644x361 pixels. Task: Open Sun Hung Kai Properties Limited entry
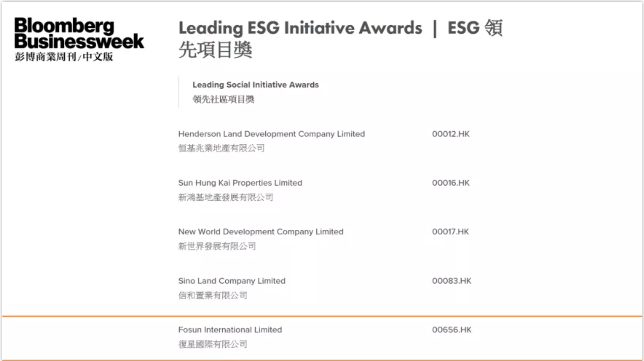(240, 183)
